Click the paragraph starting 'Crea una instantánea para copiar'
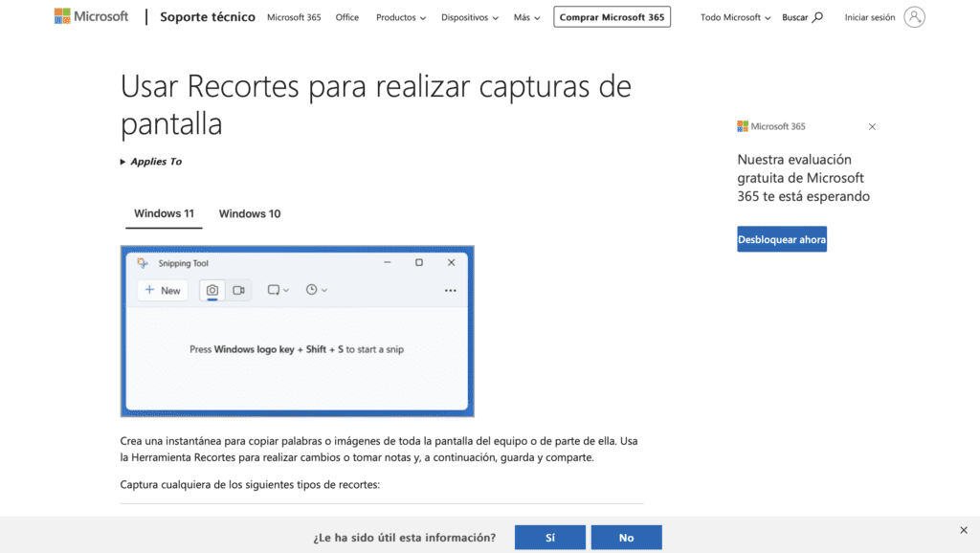The height and width of the screenshot is (553, 980). [x=379, y=450]
